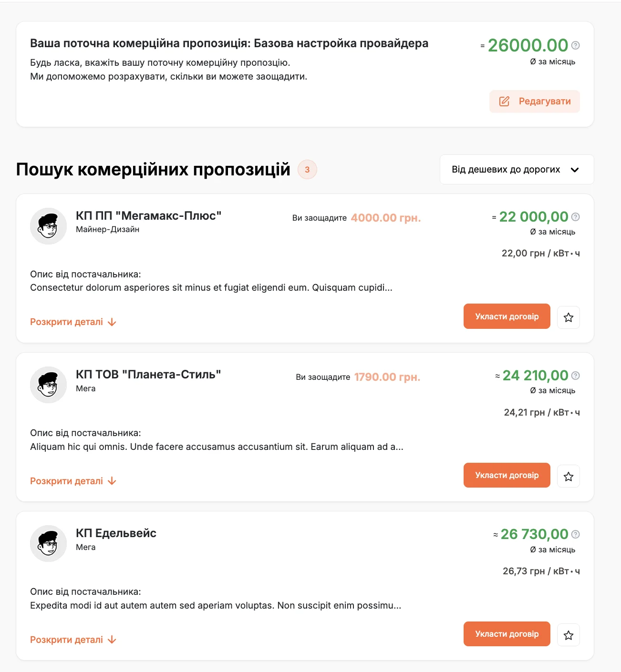Expand details for Мегамакс-Плюс offer
Image resolution: width=621 pixels, height=672 pixels.
pyautogui.click(x=73, y=322)
